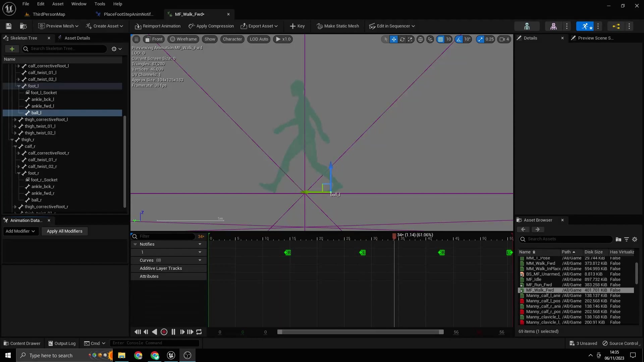Open the Add Modifier dropdown

tap(20, 231)
